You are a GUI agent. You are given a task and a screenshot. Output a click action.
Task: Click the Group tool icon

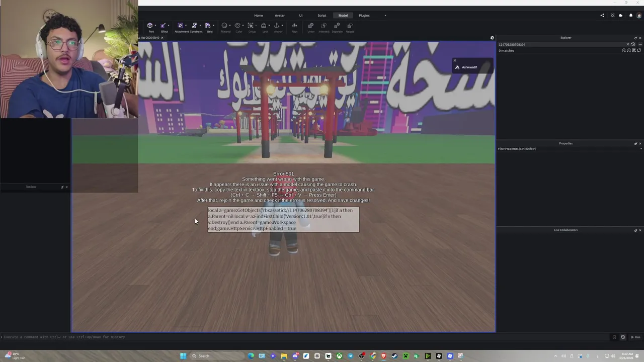251,26
